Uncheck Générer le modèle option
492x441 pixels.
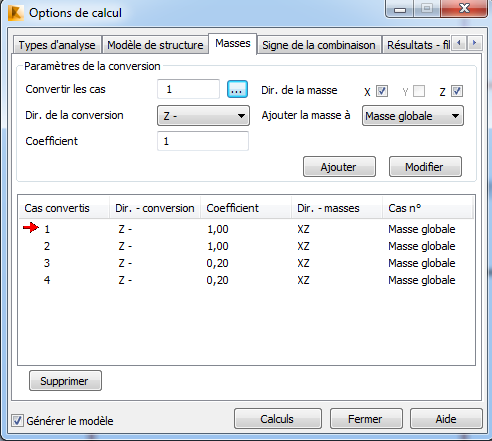[x=17, y=420]
